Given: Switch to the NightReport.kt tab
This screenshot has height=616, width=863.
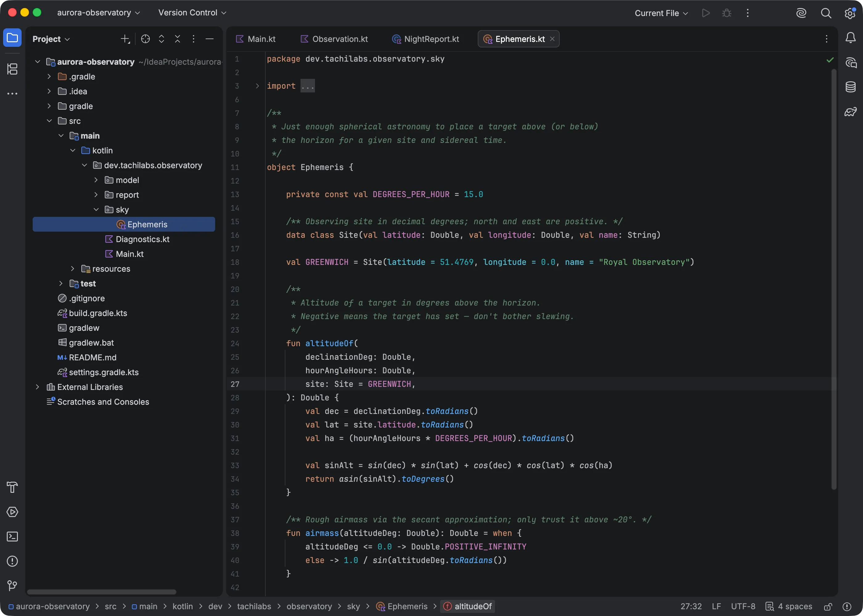Looking at the screenshot, I should 426,39.
